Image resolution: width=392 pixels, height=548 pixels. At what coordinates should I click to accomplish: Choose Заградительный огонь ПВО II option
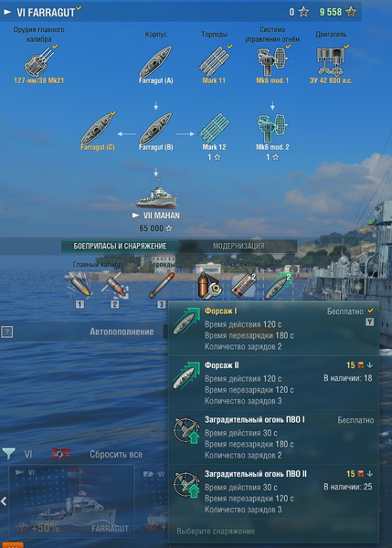pos(273,491)
